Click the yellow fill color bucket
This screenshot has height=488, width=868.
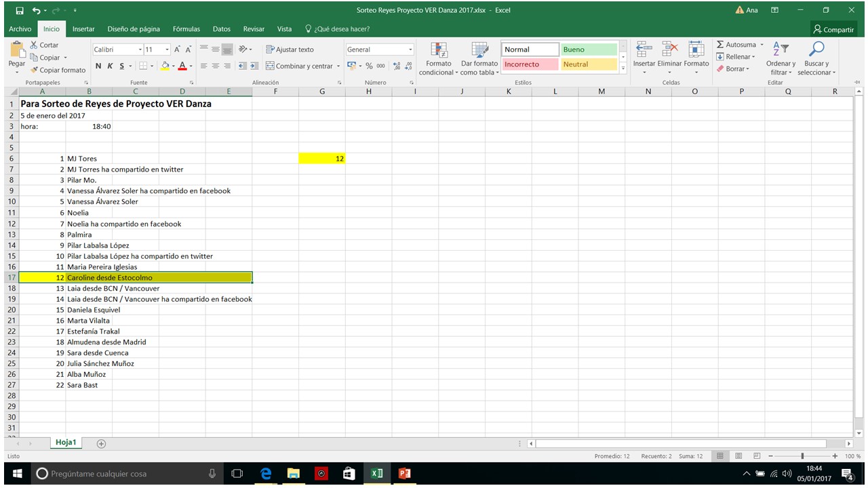tap(165, 66)
